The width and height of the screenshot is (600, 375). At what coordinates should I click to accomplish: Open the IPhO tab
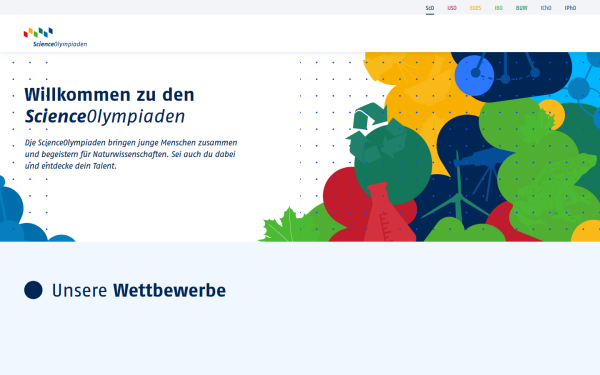tap(570, 8)
